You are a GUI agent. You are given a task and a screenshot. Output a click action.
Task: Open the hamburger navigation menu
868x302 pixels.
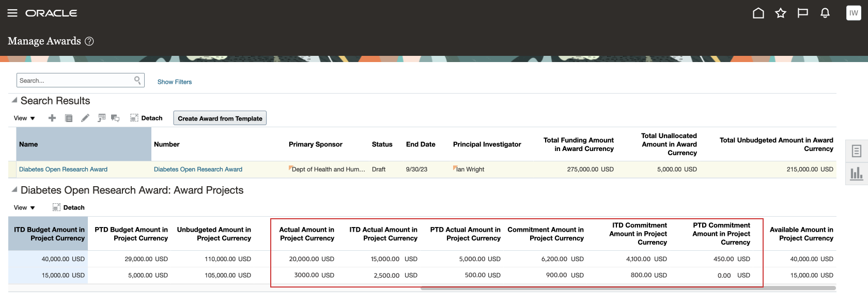[12, 13]
